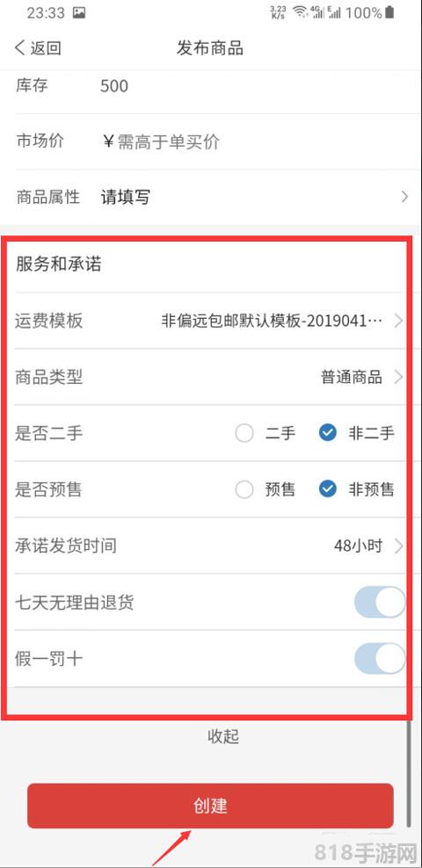Tap the 4G signal strength icon
This screenshot has width=422, height=868.
317,12
